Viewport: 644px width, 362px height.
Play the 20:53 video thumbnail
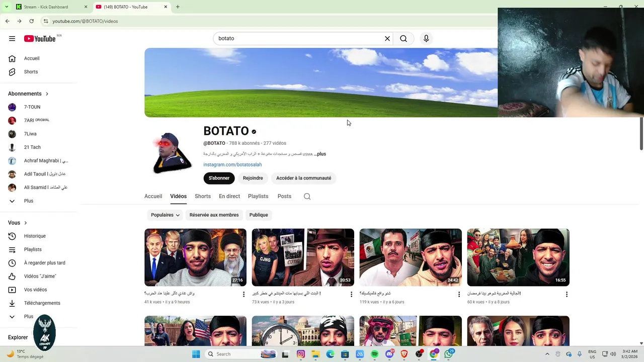[303, 257]
